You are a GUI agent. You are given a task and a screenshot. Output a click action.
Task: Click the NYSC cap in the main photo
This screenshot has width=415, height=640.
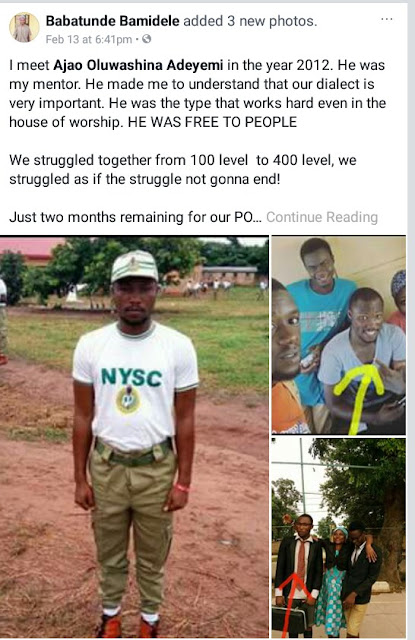[134, 266]
